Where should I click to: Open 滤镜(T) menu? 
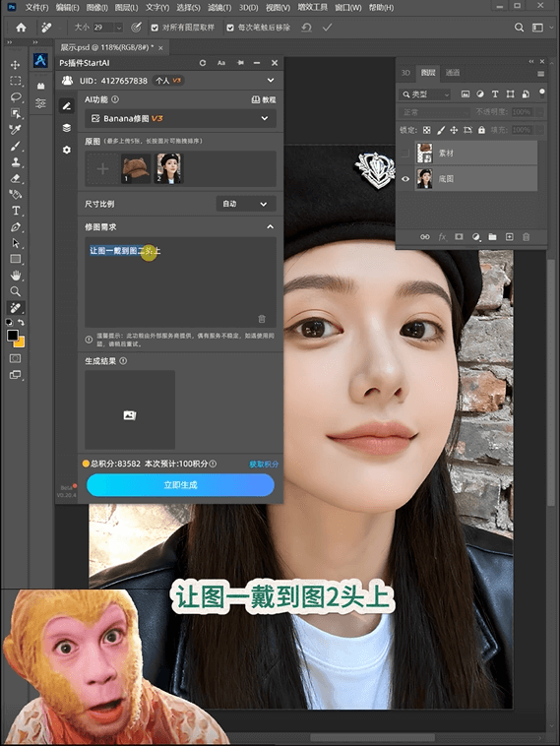219,8
